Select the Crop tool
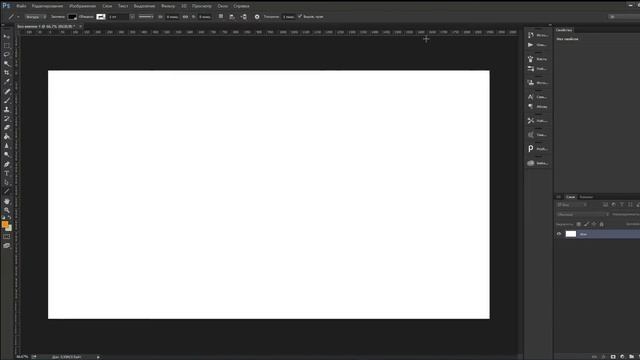This screenshot has width=640, height=360. pos(7,73)
